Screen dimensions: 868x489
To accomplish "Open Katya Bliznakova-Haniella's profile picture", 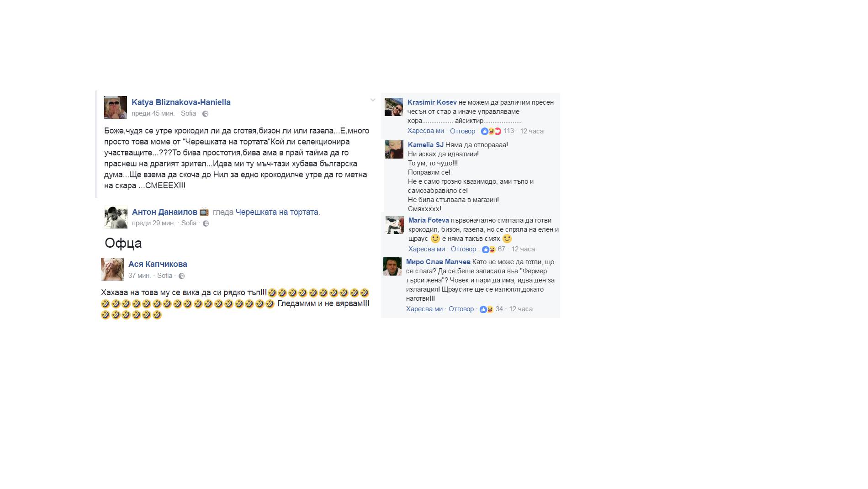I will coord(116,107).
